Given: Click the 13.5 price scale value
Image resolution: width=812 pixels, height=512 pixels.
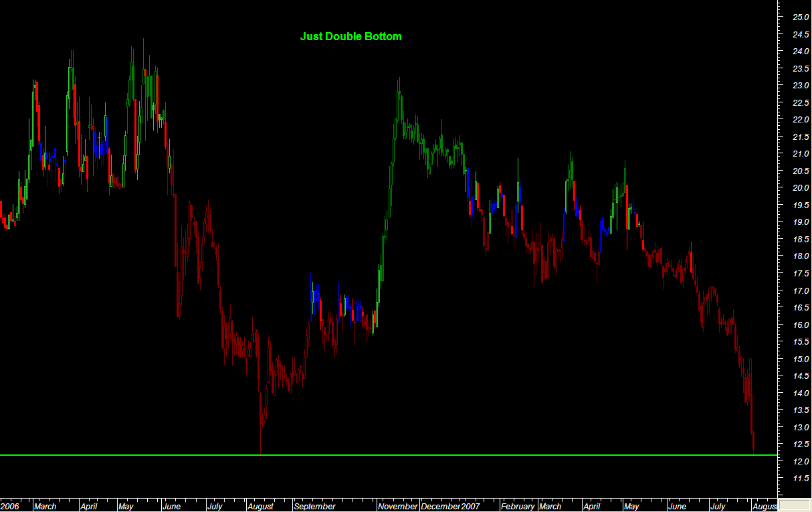Looking at the screenshot, I should pyautogui.click(x=801, y=410).
